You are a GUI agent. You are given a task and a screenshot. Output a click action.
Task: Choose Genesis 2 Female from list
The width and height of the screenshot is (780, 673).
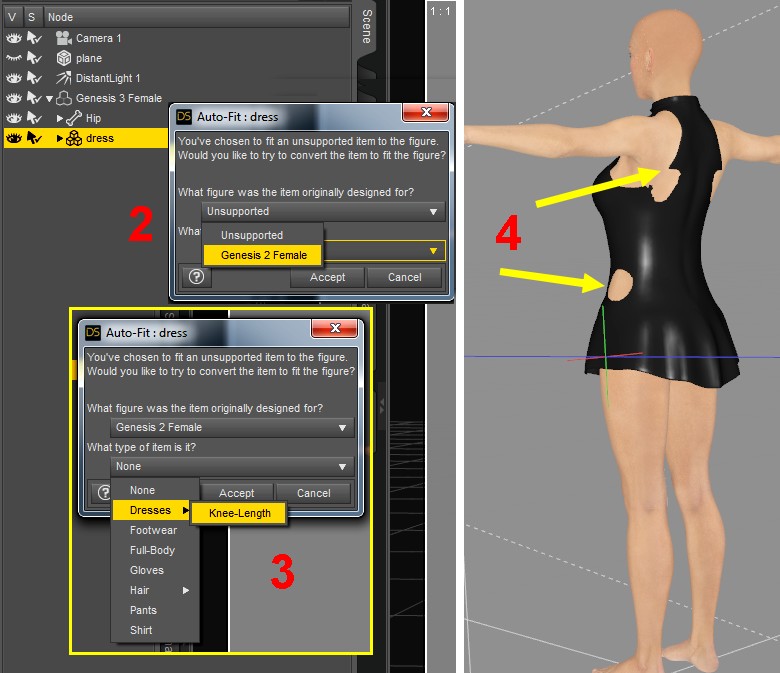(x=263, y=255)
